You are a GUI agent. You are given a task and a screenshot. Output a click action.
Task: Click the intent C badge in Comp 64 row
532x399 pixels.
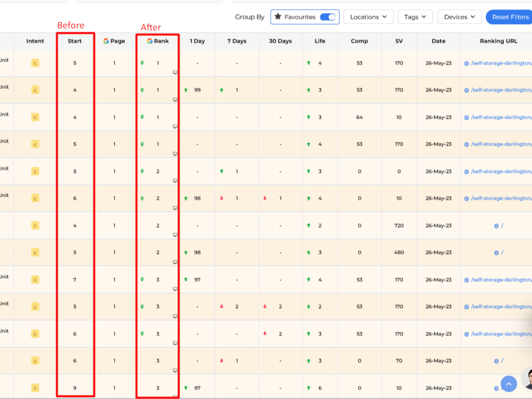coord(35,118)
